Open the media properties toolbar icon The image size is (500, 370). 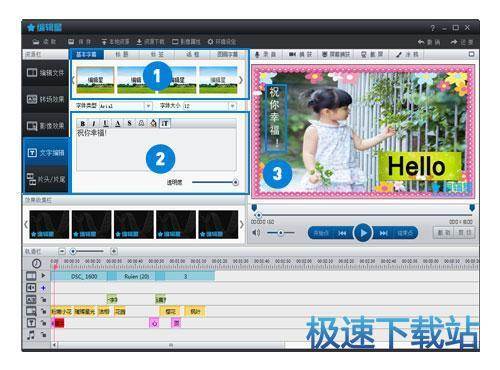175,42
